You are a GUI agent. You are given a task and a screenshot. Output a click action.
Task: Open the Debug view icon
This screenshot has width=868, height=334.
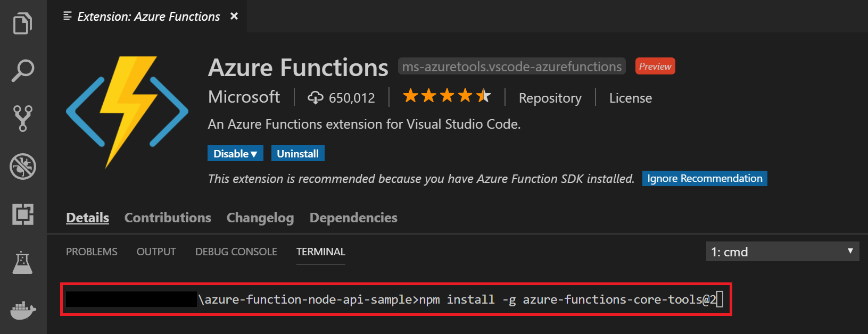pos(23,166)
